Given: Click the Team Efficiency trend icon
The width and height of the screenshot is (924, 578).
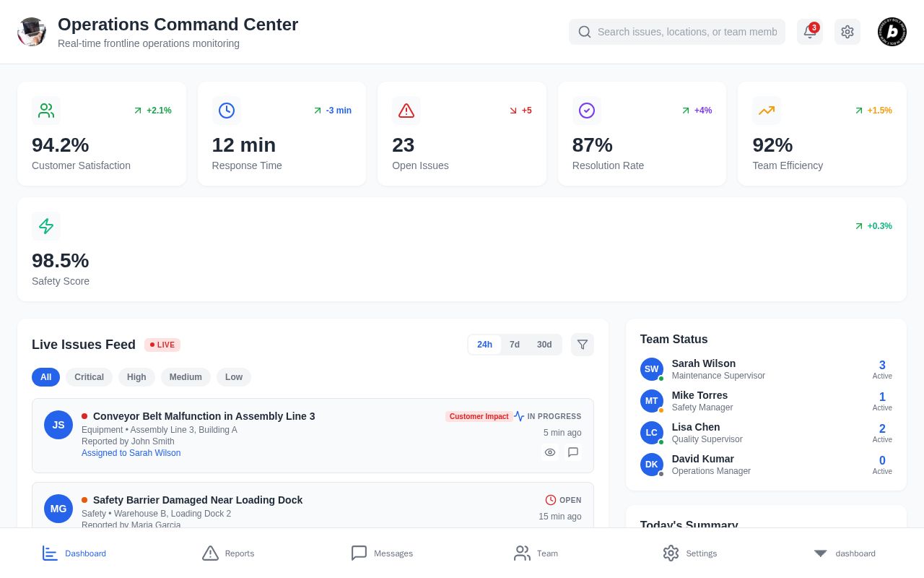Looking at the screenshot, I should coord(767,111).
